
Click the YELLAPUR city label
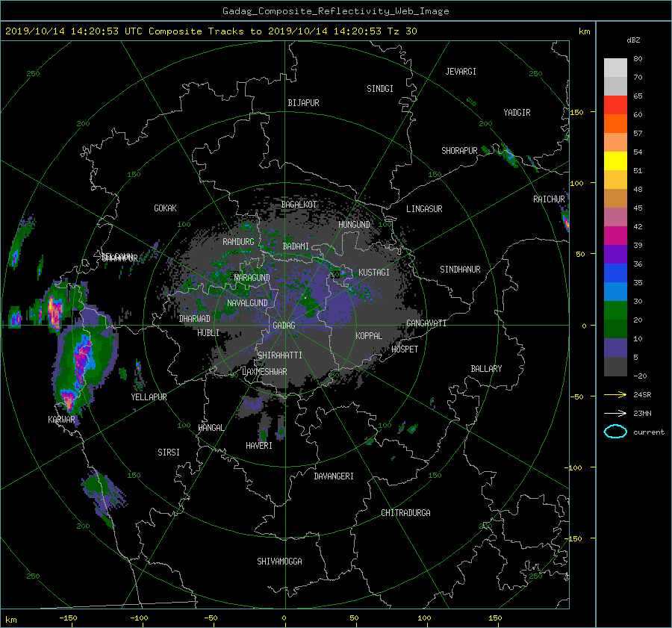(149, 397)
